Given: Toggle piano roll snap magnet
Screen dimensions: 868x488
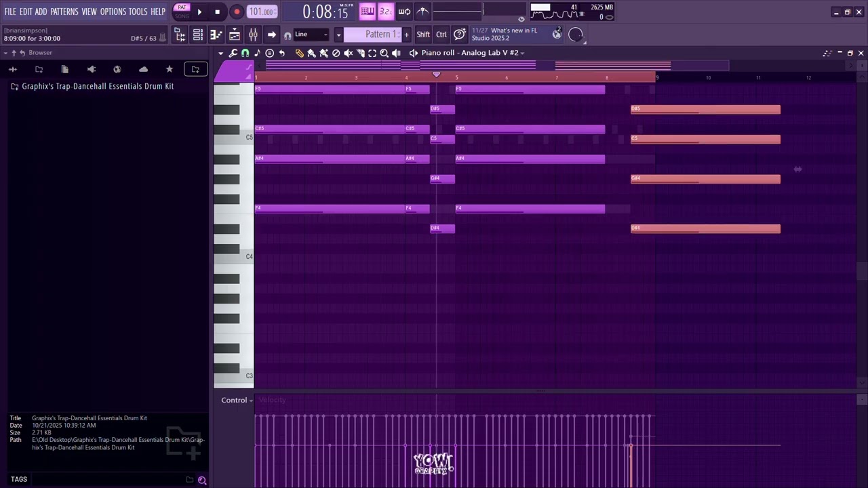Looking at the screenshot, I should click(245, 53).
